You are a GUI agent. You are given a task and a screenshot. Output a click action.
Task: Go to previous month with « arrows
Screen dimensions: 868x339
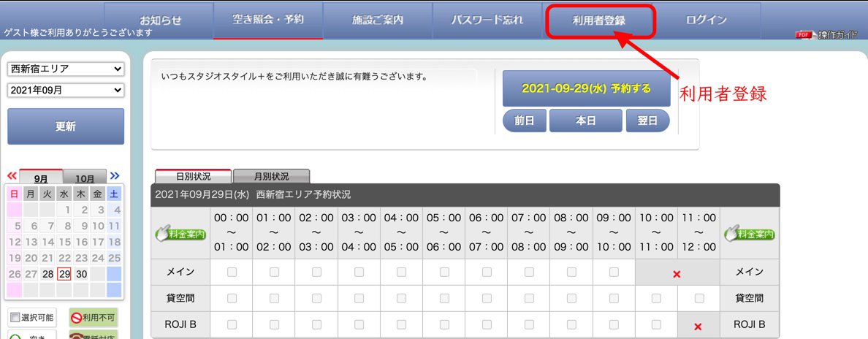pos(12,176)
